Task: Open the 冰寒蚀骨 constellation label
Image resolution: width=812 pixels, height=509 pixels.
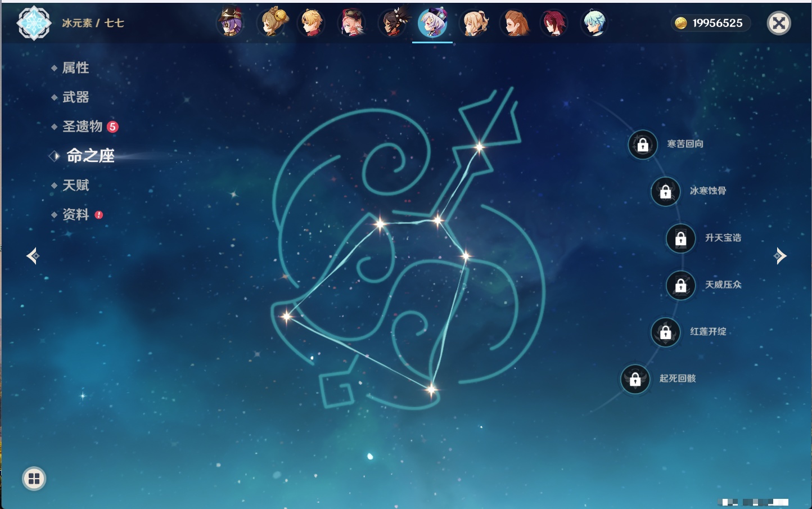Action: click(x=708, y=191)
